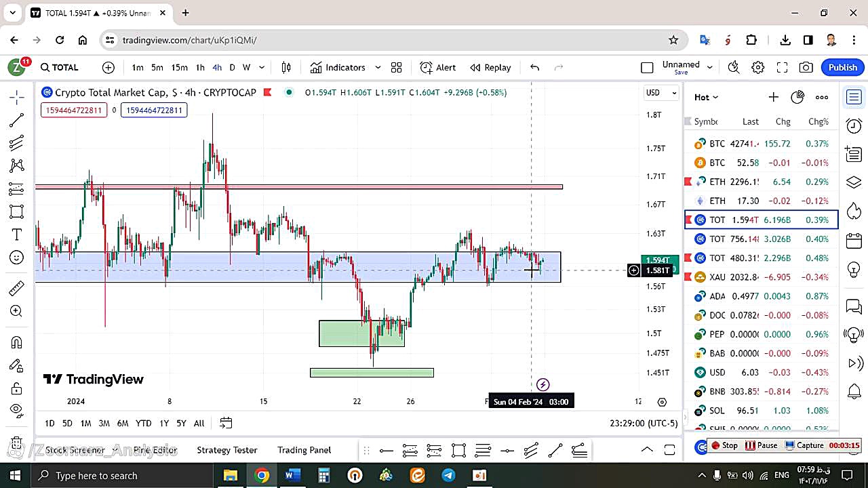Screen dimensions: 868x488
Task: Select the Zoom In tool
Action: point(17,311)
